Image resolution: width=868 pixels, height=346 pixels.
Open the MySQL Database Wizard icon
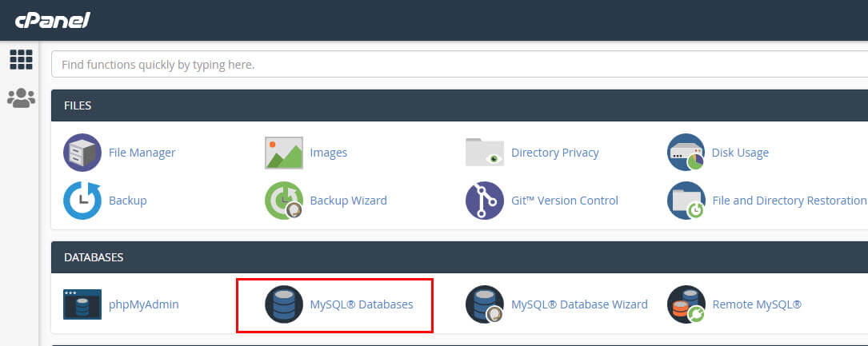(484, 304)
